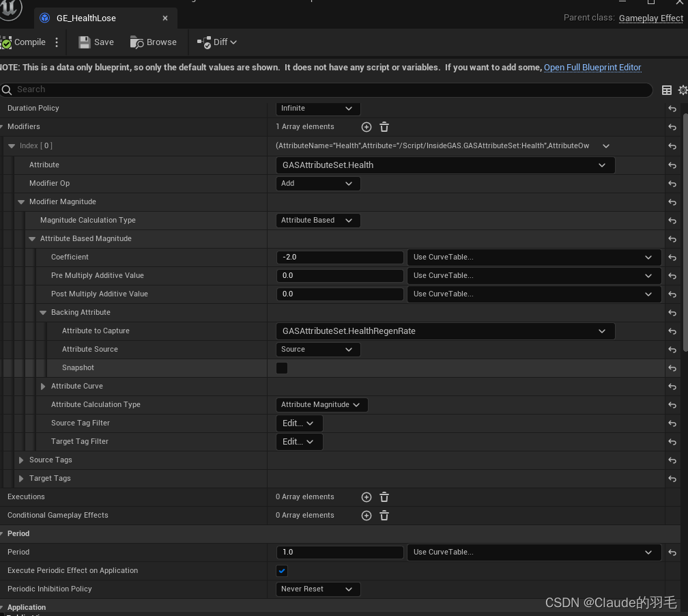Image resolution: width=688 pixels, height=616 pixels.
Task: Expand the Source Tags row
Action: 21,460
